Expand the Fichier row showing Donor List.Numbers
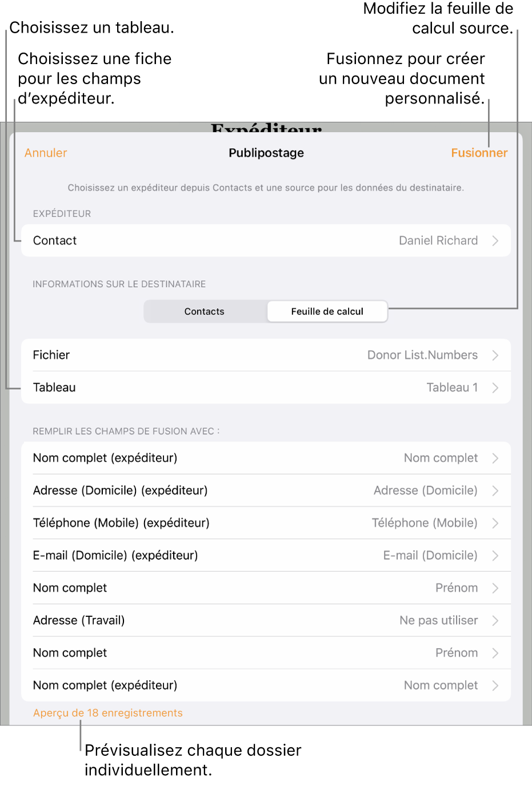Screen dimensions: 532x785 pyautogui.click(x=496, y=354)
